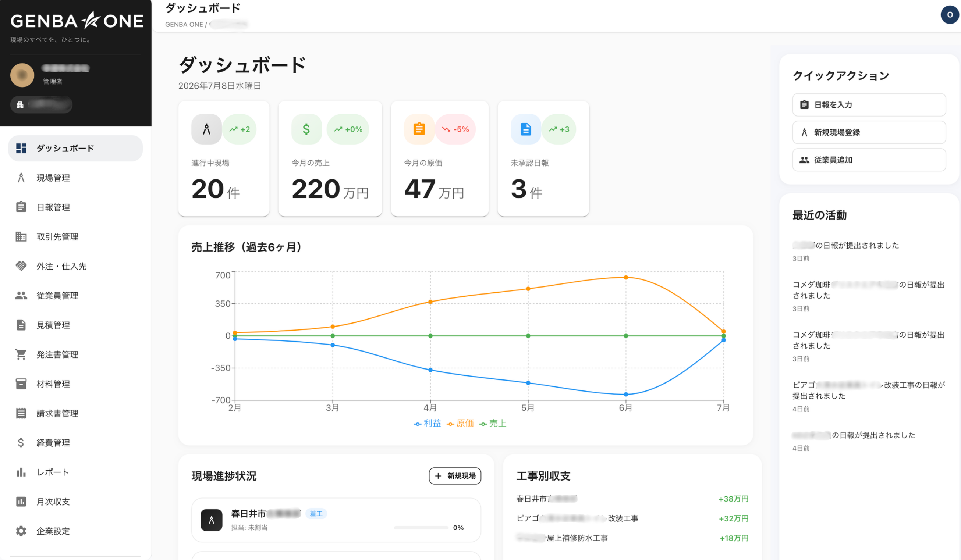Click the building icon beside 取引先管理
Screen dimensions: 961x560
point(21,237)
